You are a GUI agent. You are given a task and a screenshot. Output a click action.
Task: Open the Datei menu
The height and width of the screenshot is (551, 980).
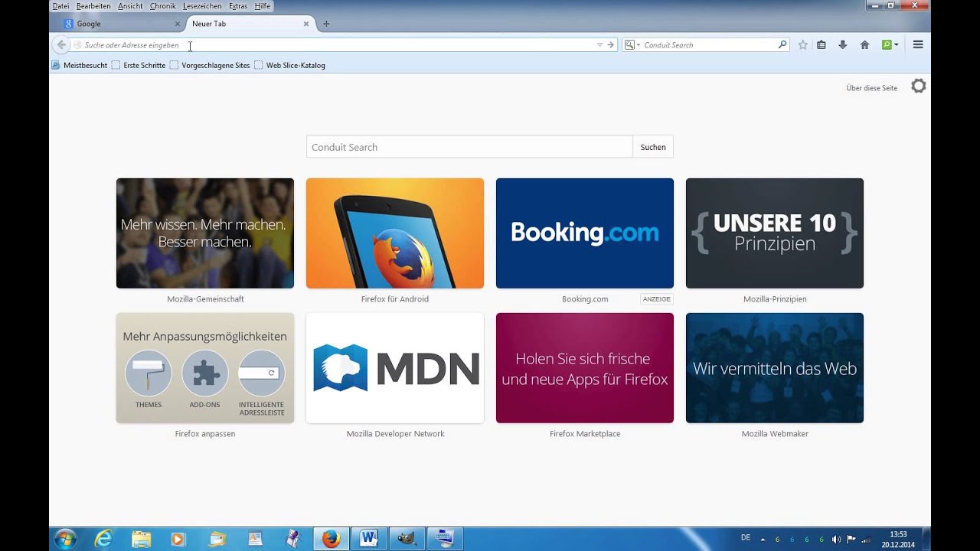click(60, 5)
